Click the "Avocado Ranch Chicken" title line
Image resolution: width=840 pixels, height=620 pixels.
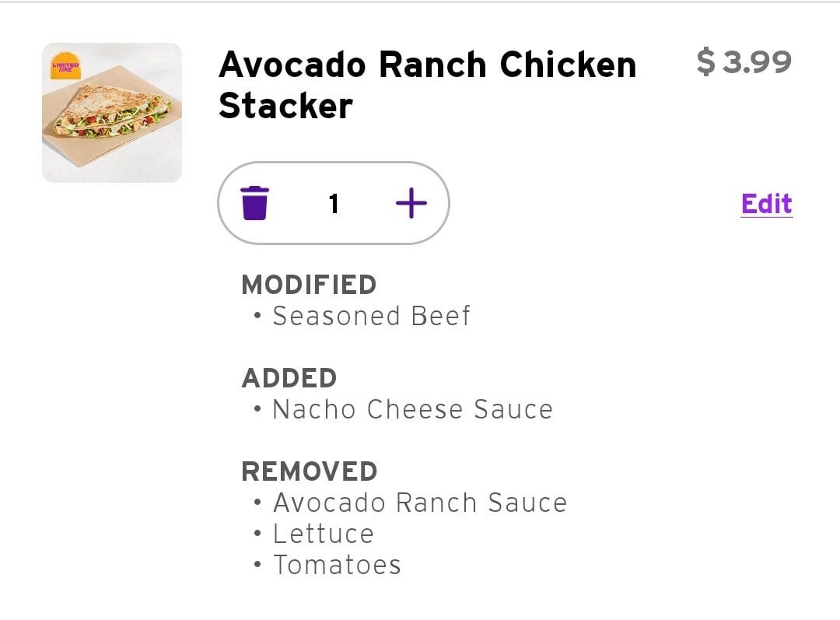click(x=427, y=65)
